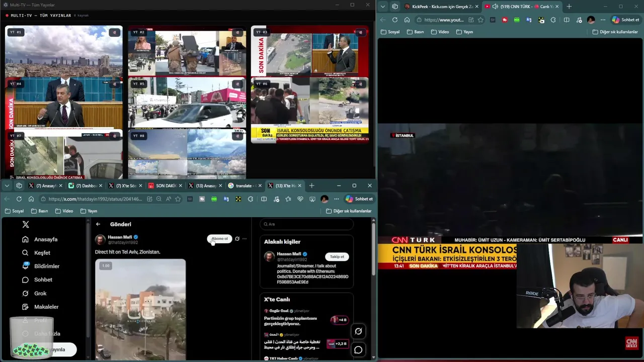Expand tab list dropdown in x.com browser
This screenshot has width=644, height=362.
pyautogui.click(x=7, y=186)
